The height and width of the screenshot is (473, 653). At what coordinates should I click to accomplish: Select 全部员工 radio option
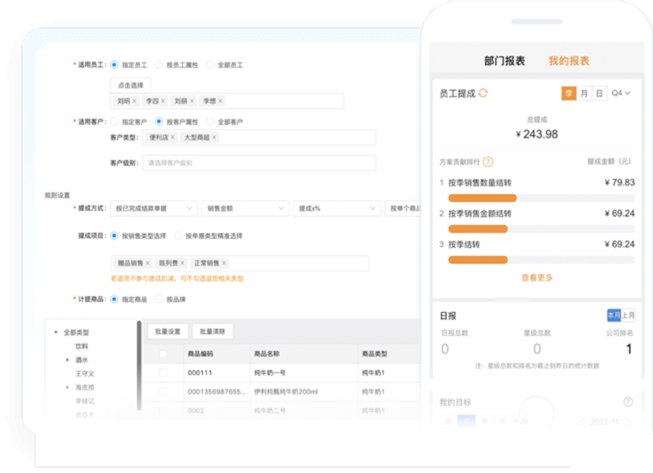point(210,65)
